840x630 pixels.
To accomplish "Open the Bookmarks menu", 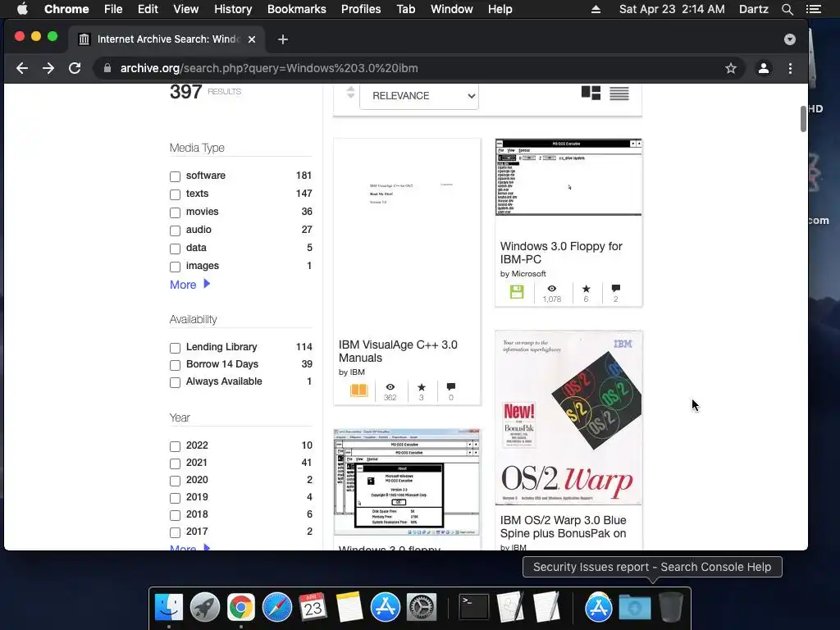I will (296, 9).
